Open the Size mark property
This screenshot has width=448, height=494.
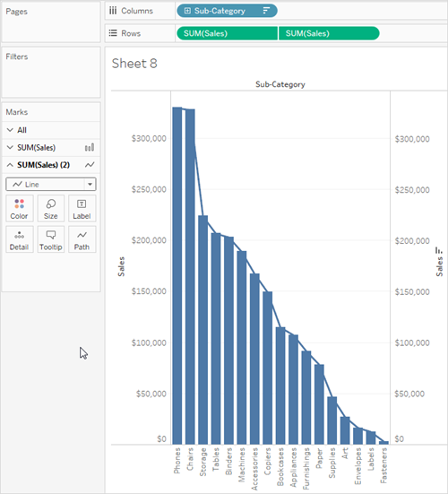click(51, 209)
